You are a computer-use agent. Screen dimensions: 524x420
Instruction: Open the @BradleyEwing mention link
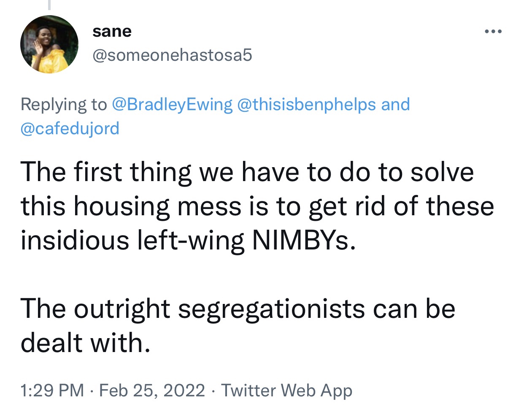click(x=172, y=104)
